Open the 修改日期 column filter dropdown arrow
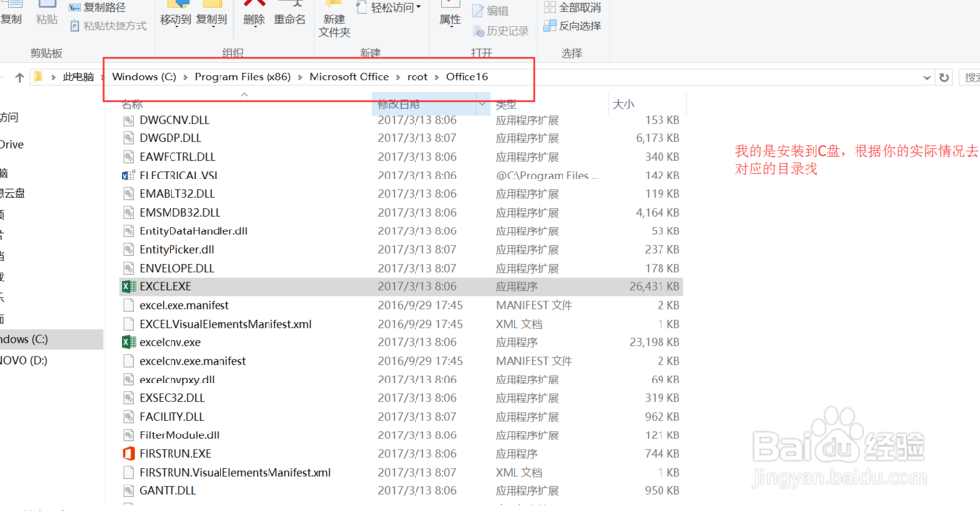 tap(482, 104)
